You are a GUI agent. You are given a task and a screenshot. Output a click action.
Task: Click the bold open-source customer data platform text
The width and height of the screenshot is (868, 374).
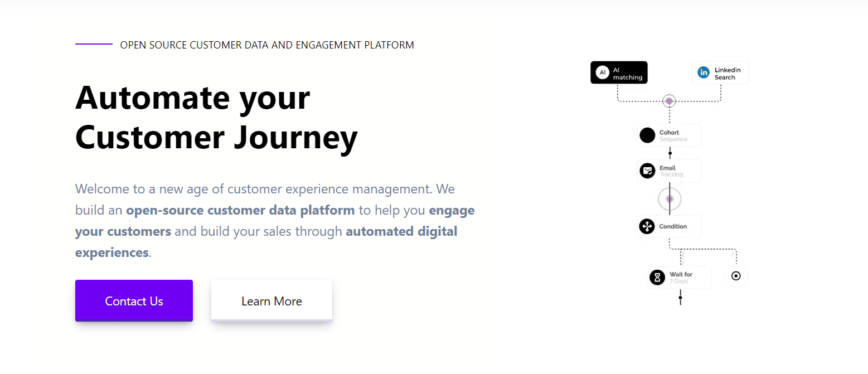coord(240,210)
